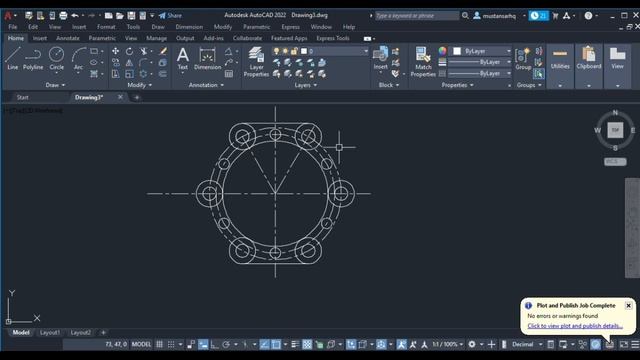Switch to the Parametric ribbon tab
Screen dimensions: 640x360
pyautogui.click(x=102, y=38)
